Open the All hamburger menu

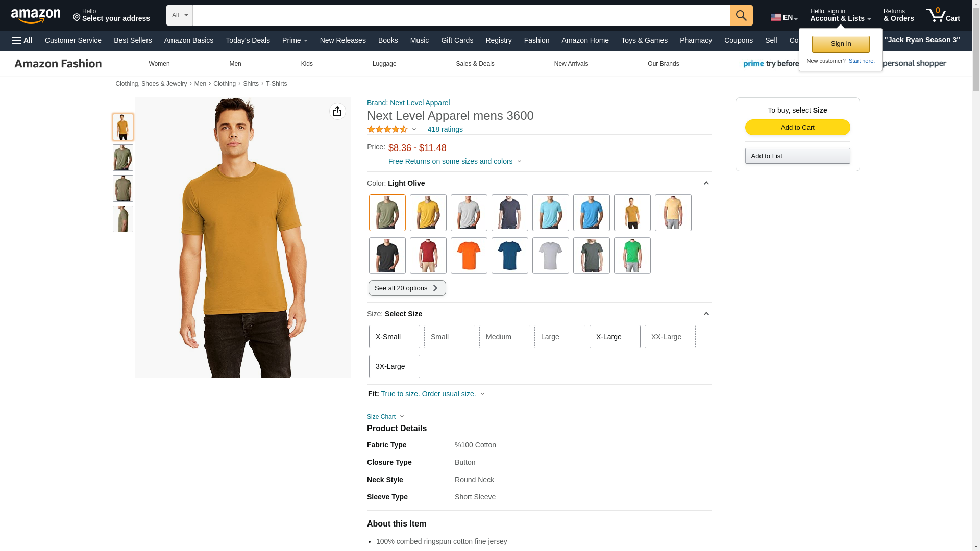(x=22, y=40)
